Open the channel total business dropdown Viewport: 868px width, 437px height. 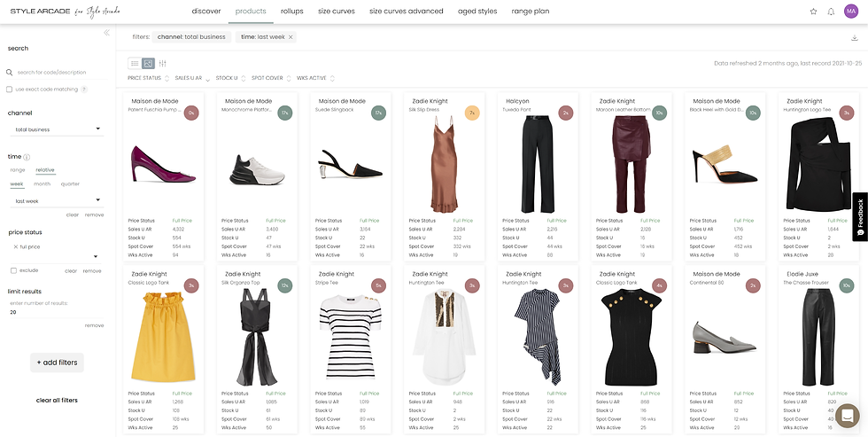pyautogui.click(x=57, y=129)
